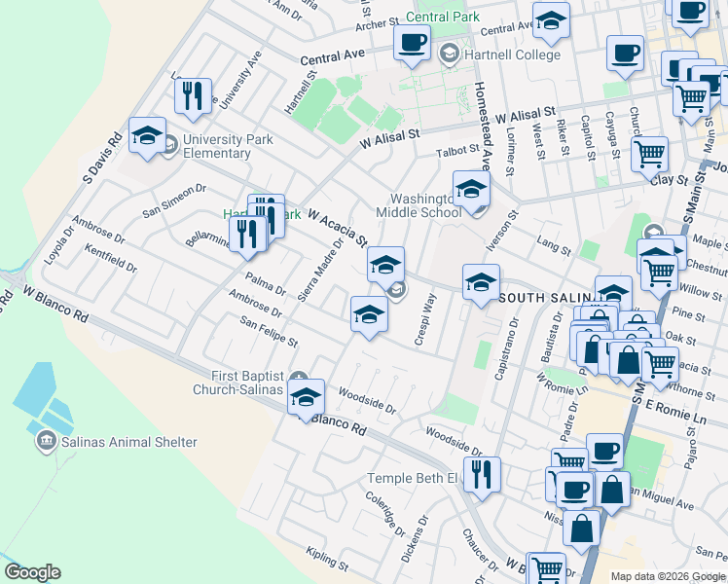Click the shopping cart marker at bottom edge
This screenshot has height=584, width=728.
point(547,569)
